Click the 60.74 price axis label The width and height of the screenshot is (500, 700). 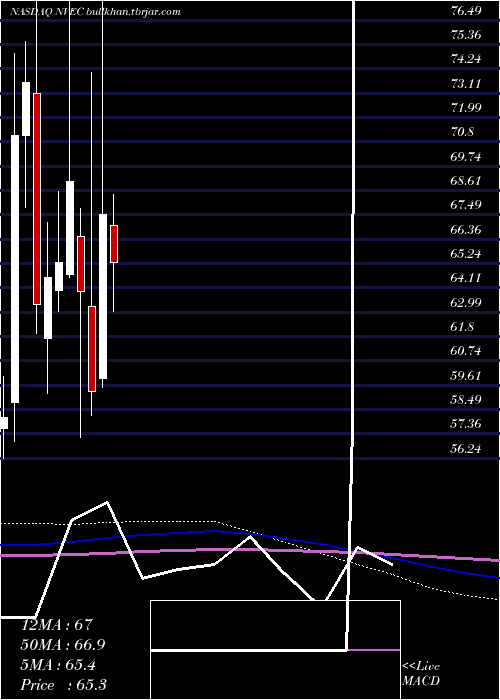pos(466,351)
